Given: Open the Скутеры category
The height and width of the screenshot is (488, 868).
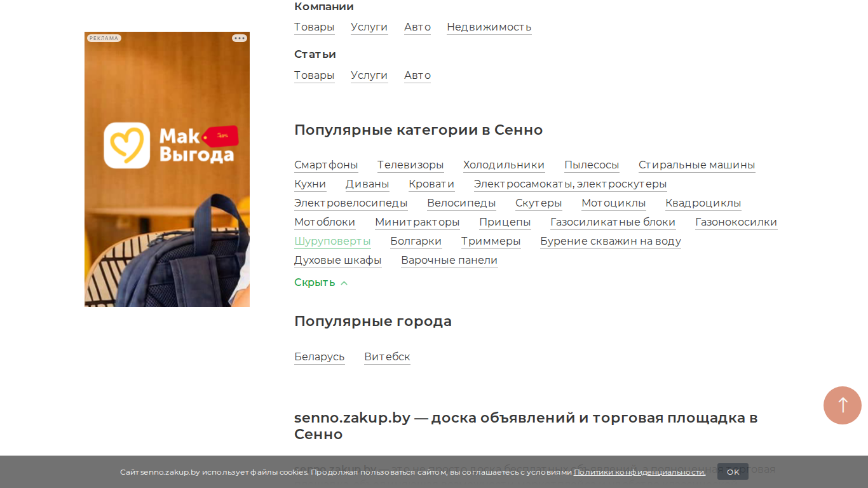Looking at the screenshot, I should (539, 203).
